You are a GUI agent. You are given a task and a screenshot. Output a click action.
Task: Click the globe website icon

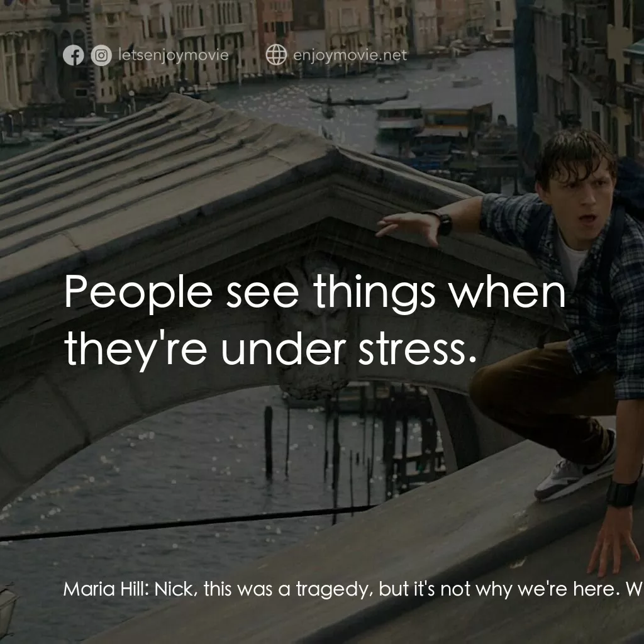click(x=276, y=55)
